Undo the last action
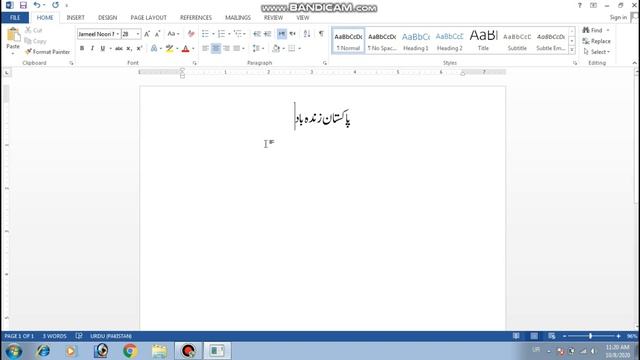 (x=37, y=5)
